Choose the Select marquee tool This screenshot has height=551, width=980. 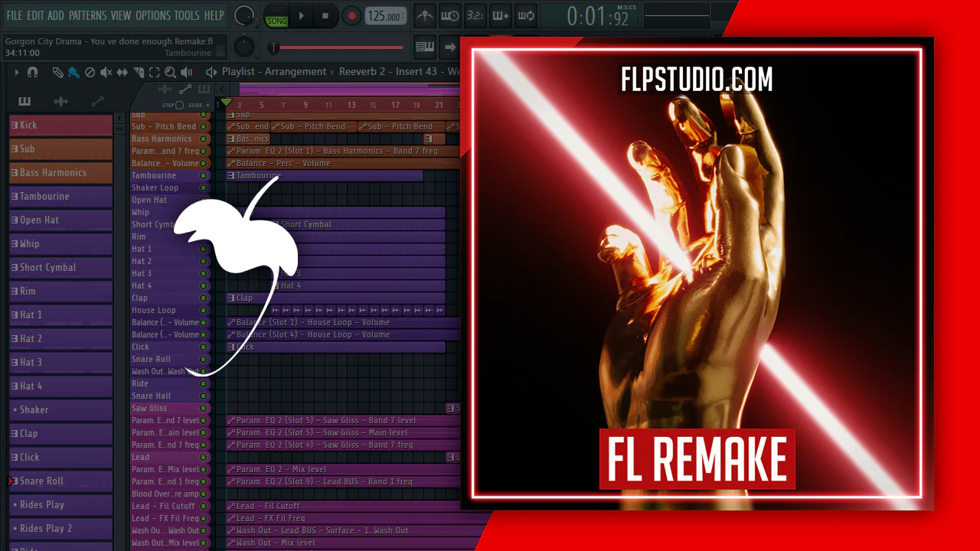point(154,72)
